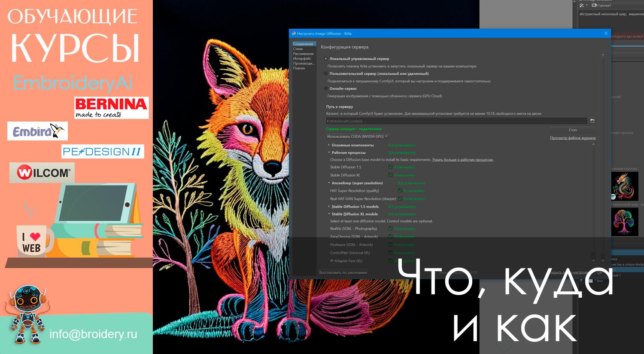
Task: Expand the Основные компоненты section
Action: pos(329,145)
